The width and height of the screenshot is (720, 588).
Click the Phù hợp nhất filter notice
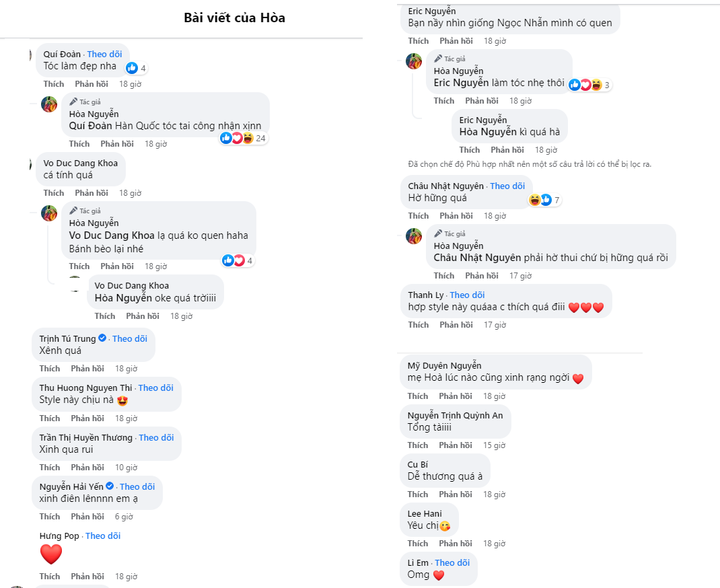(x=530, y=164)
